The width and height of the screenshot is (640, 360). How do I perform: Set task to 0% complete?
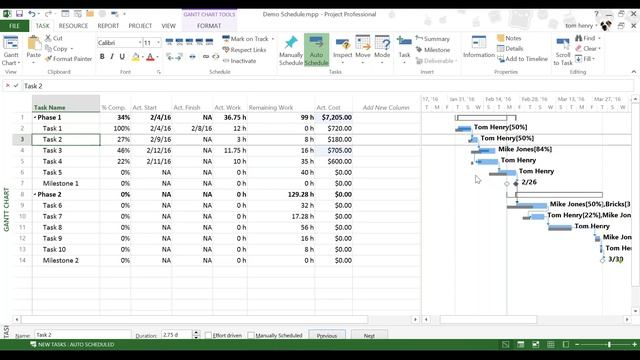[169, 42]
